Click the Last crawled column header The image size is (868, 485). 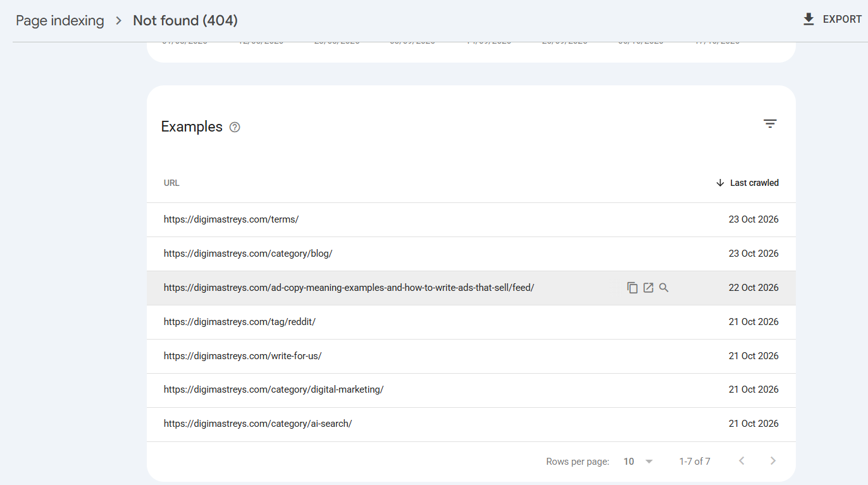pos(754,183)
